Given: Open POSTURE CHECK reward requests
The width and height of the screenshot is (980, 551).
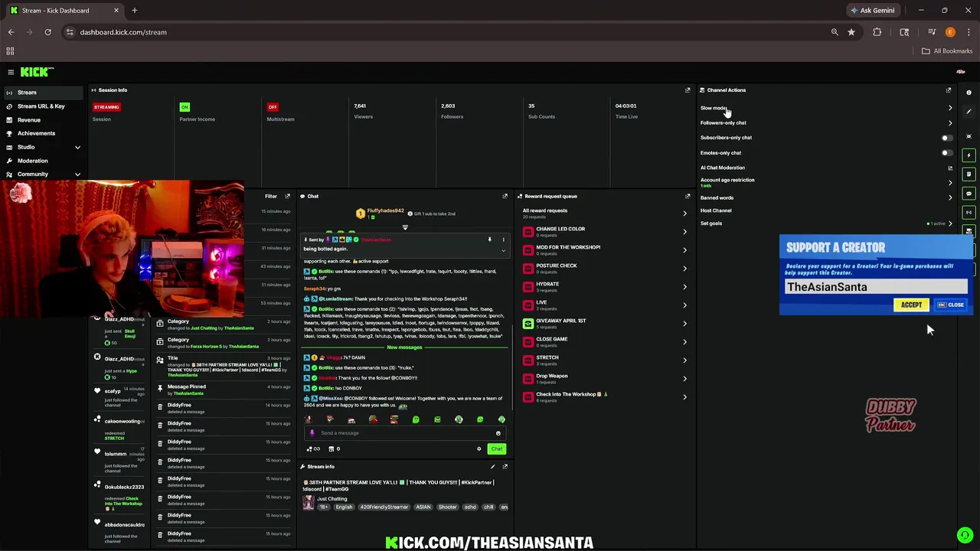Looking at the screenshot, I should (605, 269).
